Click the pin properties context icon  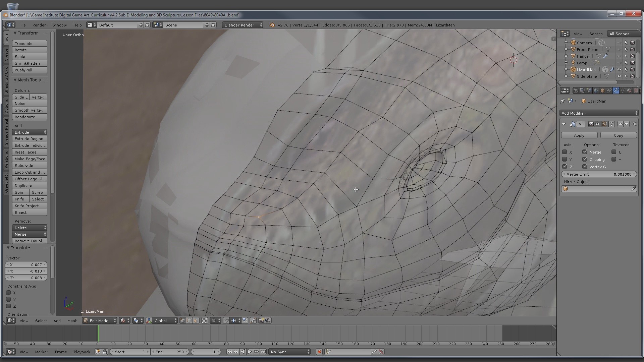click(562, 101)
